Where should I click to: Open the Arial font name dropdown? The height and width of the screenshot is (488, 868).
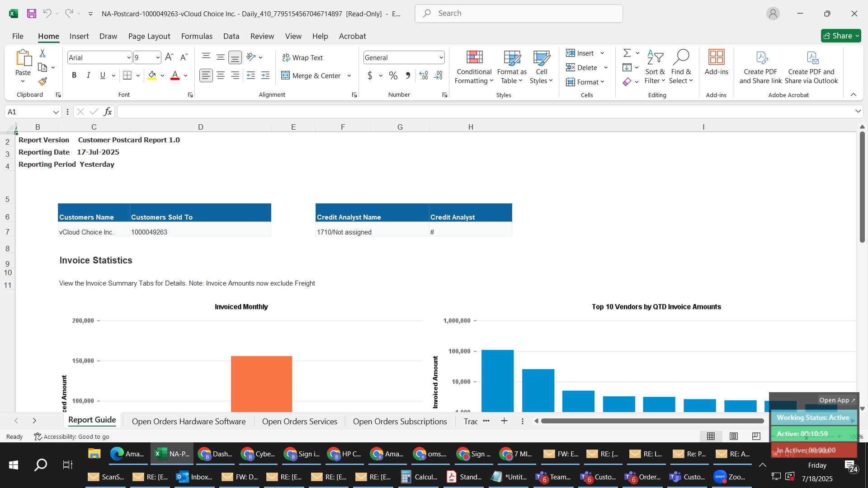[128, 58]
